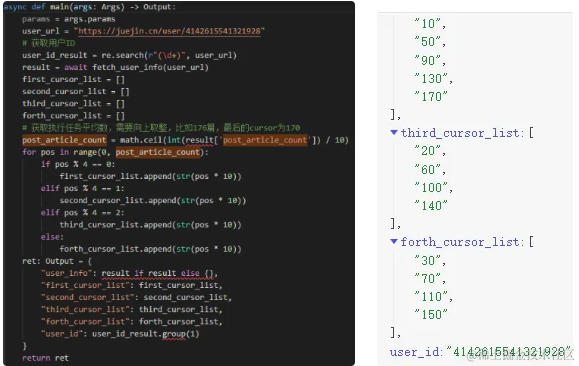Click the user_id key in JSON output
Image resolution: width=579 pixels, height=366 pixels.
pyautogui.click(x=415, y=352)
